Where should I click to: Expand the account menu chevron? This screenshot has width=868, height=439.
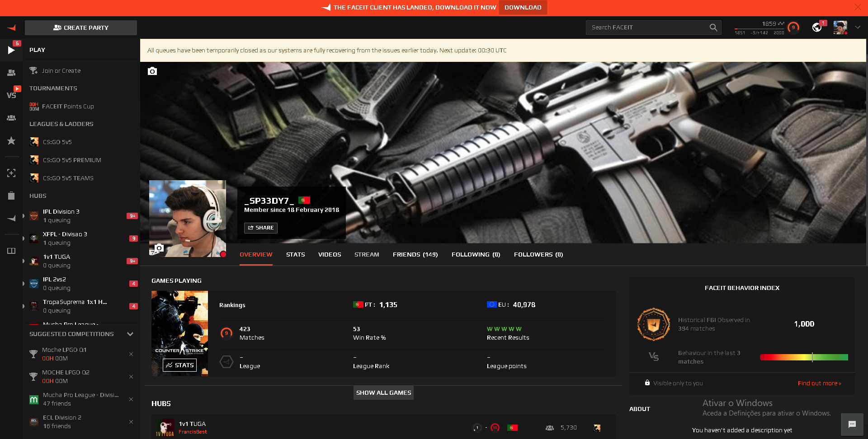[x=858, y=28]
